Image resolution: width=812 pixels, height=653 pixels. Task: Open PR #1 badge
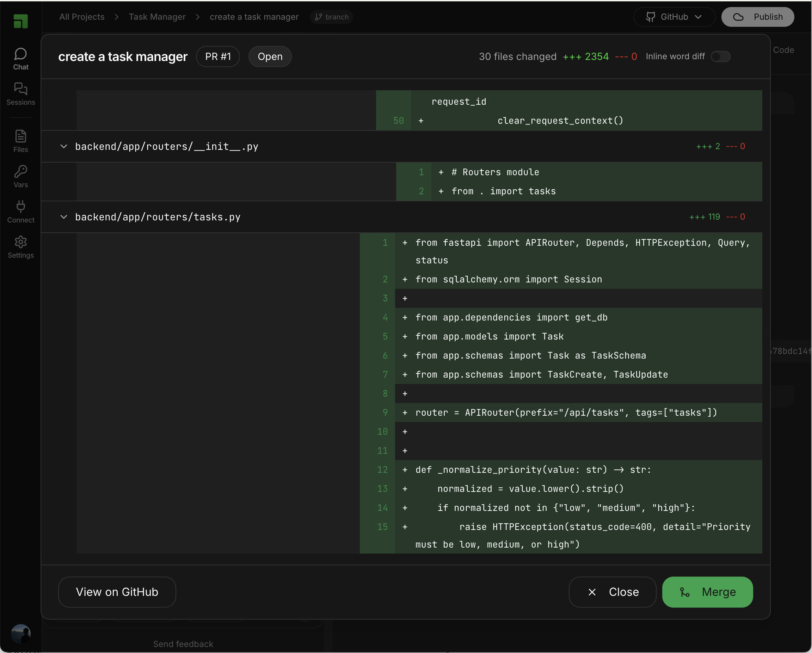point(218,56)
